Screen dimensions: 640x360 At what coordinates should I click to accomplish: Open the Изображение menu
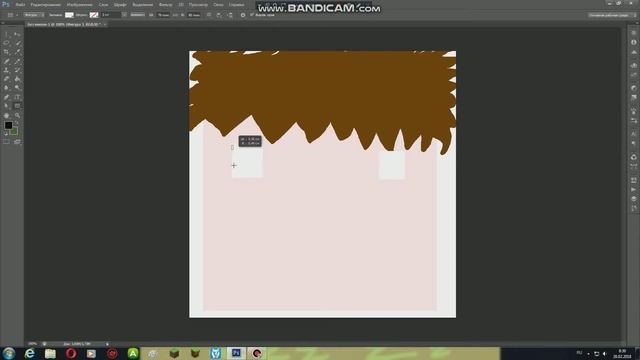(80, 4)
